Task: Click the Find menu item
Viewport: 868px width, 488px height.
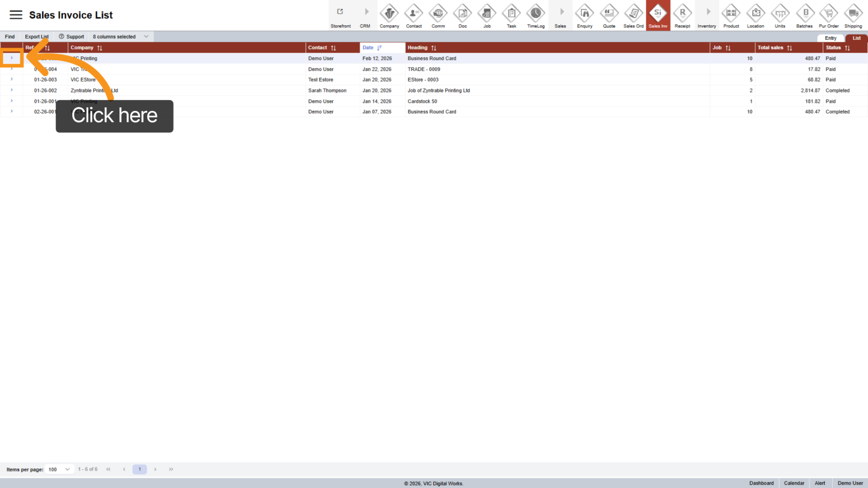Action: click(10, 37)
